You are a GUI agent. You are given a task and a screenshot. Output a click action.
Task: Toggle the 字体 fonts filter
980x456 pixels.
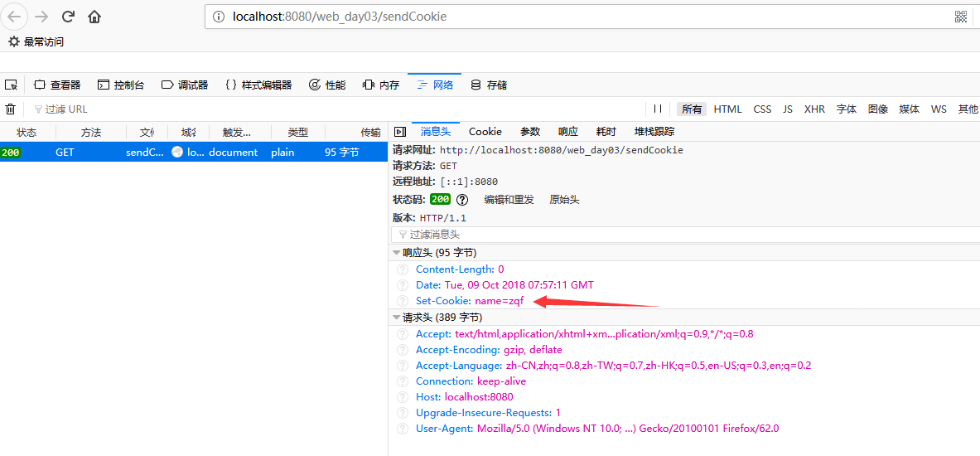pyautogui.click(x=847, y=109)
